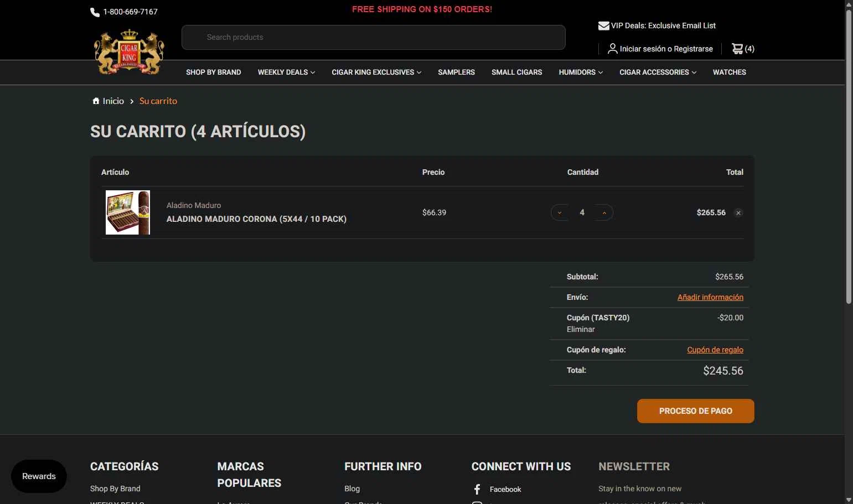Click the Cupón de regalo link
Viewport: 853px width, 504px height.
[x=715, y=350]
